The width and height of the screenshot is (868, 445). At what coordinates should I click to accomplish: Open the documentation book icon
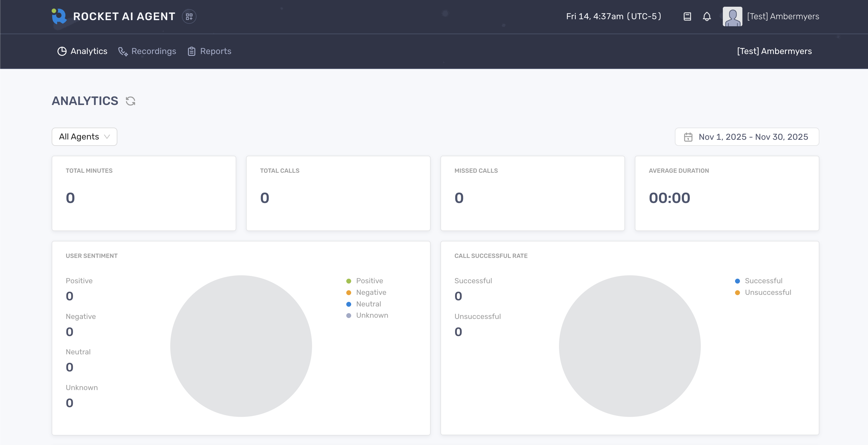click(x=687, y=16)
